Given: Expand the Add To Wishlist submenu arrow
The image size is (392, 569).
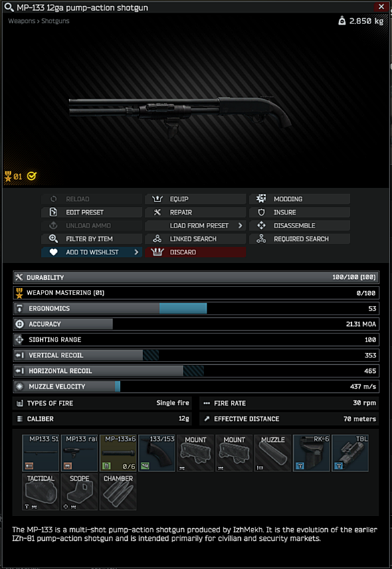Looking at the screenshot, I should click(x=136, y=252).
